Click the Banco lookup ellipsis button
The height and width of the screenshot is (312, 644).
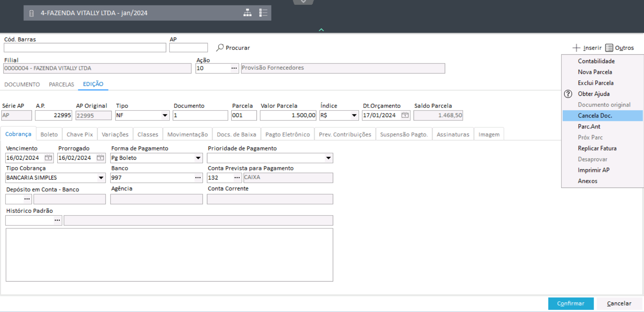(198, 178)
